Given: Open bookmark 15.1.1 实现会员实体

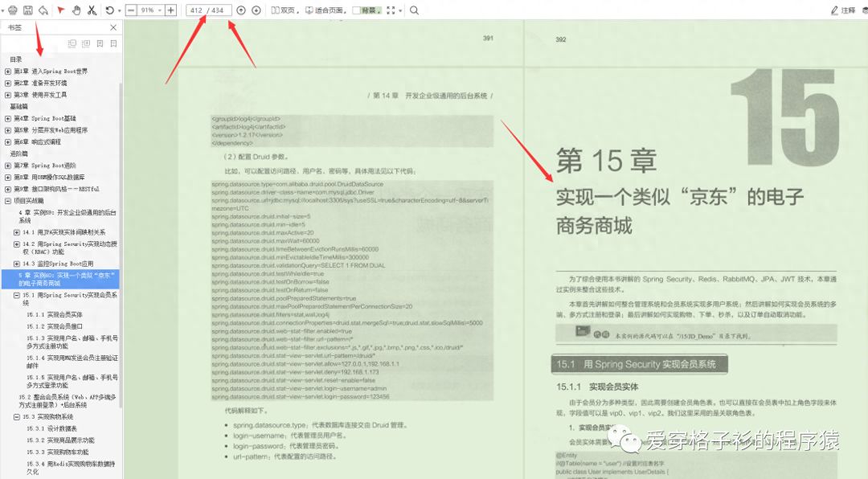Looking at the screenshot, I should 55,314.
